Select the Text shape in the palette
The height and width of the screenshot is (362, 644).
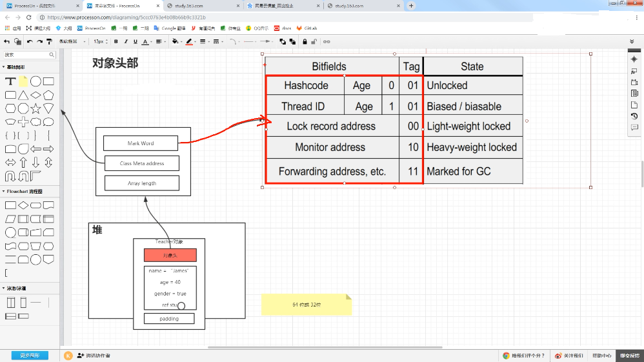pyautogui.click(x=10, y=81)
